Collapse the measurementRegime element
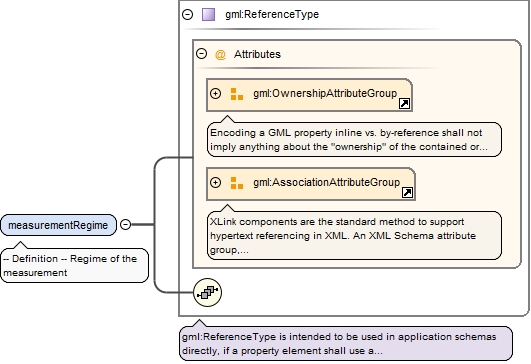The height and width of the screenshot is (364, 531). click(126, 224)
